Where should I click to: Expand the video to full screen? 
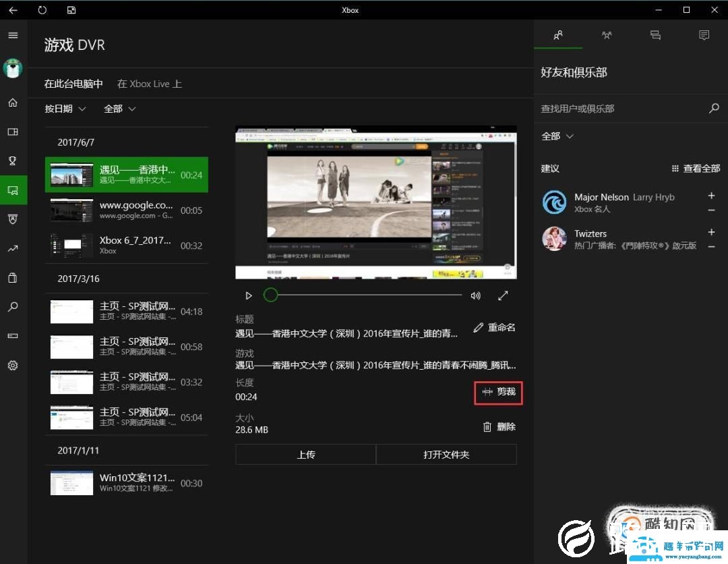point(503,295)
